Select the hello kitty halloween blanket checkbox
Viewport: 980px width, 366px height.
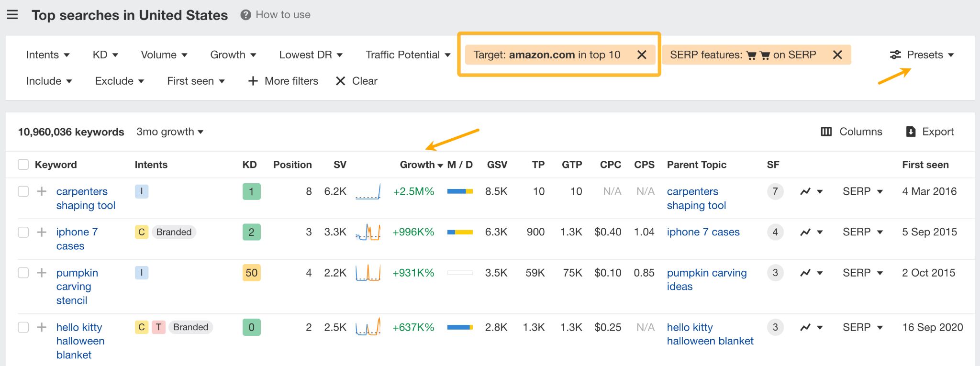[23, 327]
